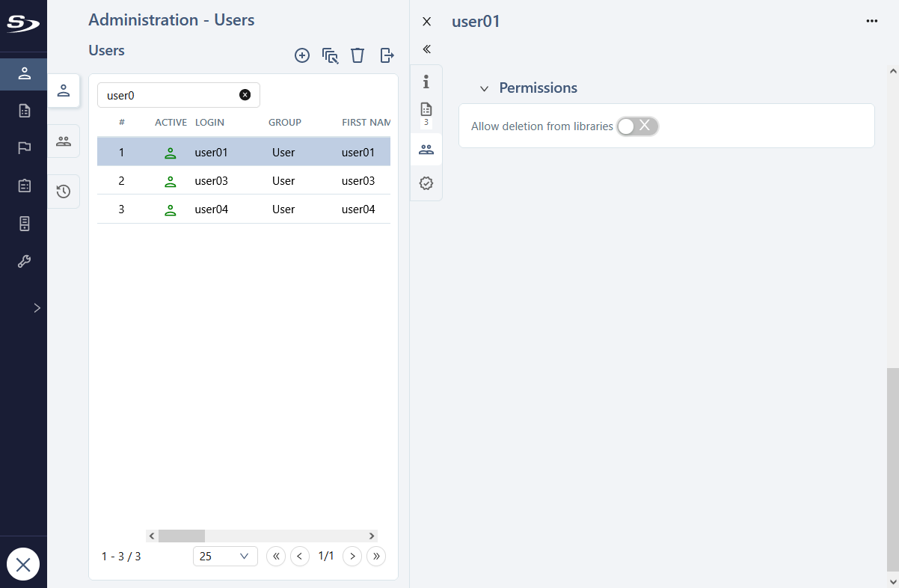This screenshot has width=899, height=588.
Task: Go to the next page of users
Action: [x=352, y=556]
